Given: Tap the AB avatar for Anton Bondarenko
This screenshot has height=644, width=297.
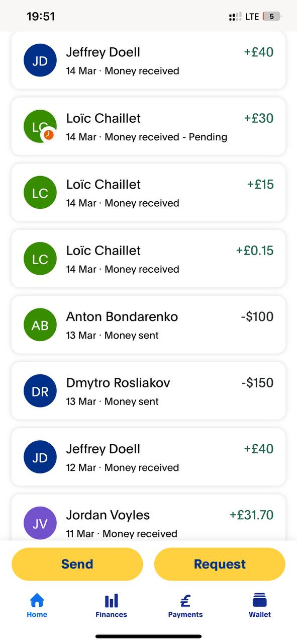Looking at the screenshot, I should click(40, 325).
